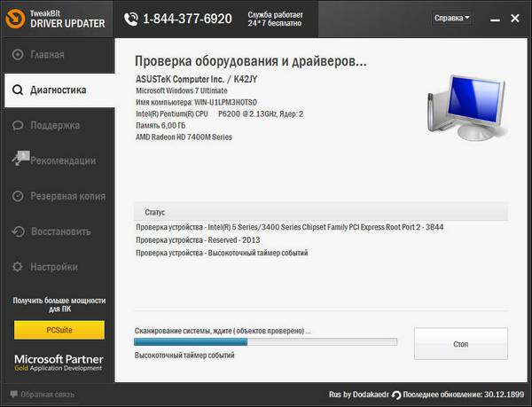
Task: Click the scan progress bar
Action: (x=264, y=341)
